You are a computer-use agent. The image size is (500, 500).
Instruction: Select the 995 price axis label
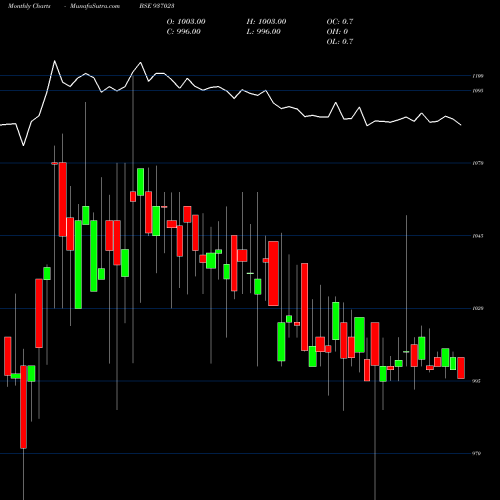(476, 381)
